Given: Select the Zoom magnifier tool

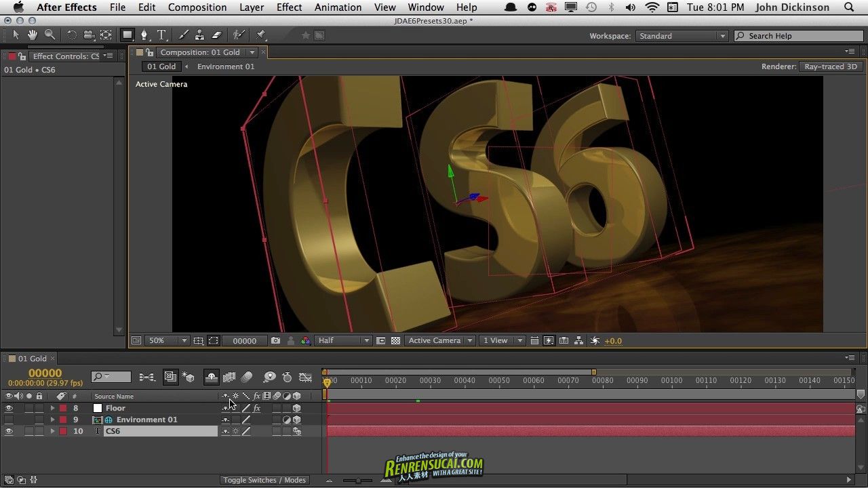Looking at the screenshot, I should tap(50, 35).
